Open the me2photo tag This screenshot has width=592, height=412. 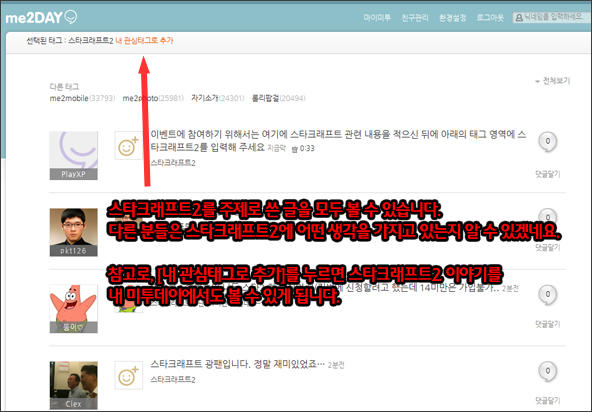click(x=140, y=98)
